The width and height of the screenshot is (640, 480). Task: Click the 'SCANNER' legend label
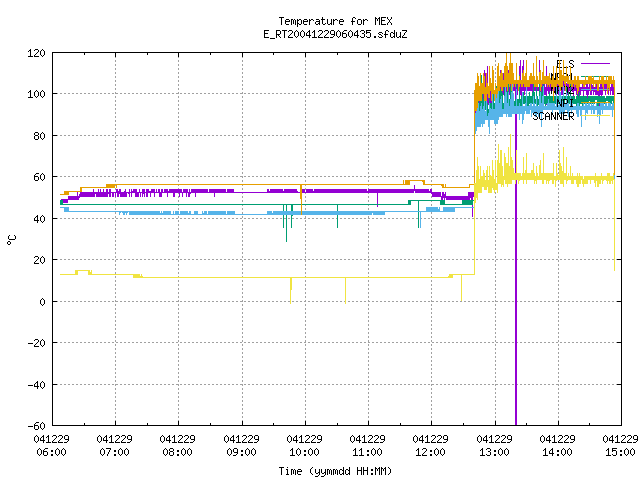[553, 116]
